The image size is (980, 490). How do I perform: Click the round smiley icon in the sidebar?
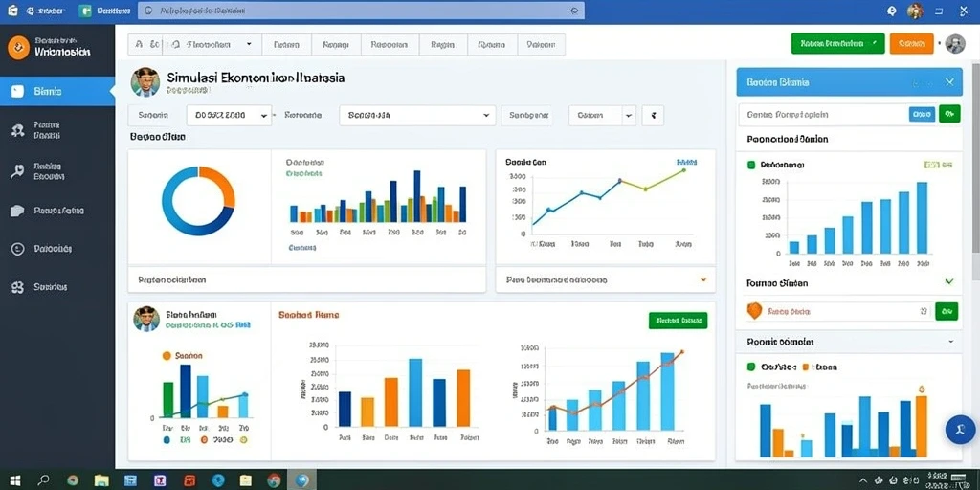[x=17, y=249]
